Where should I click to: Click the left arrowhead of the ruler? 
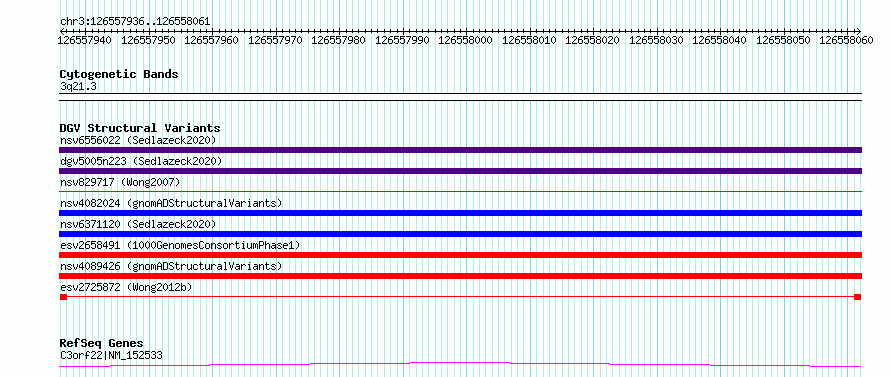click(62, 31)
